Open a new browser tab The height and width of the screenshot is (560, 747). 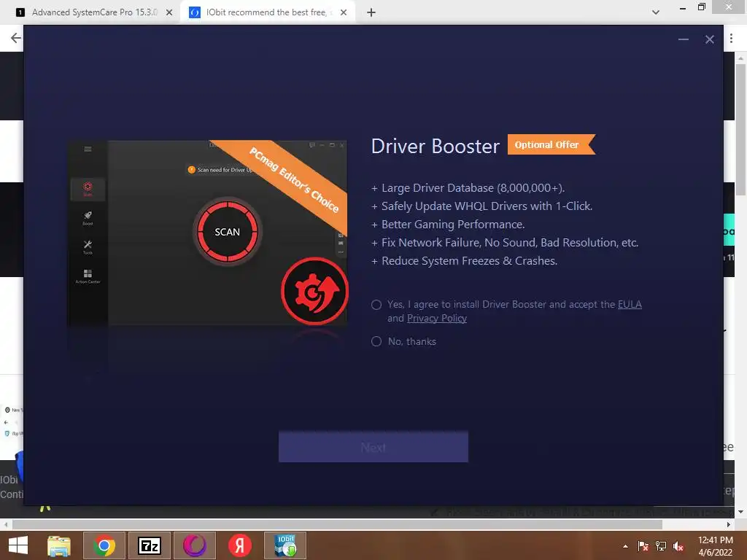pos(371,12)
